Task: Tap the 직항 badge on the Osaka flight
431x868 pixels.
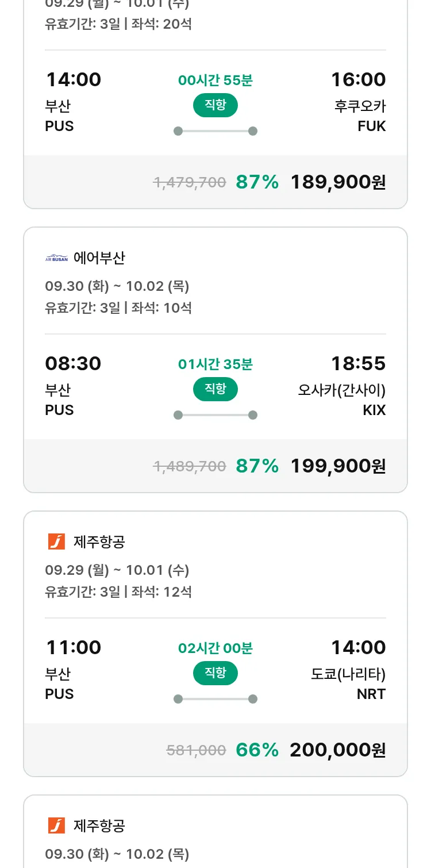Action: coord(215,389)
